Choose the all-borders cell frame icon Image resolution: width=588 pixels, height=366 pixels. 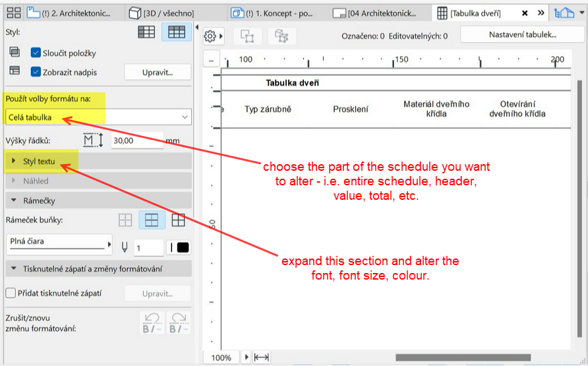click(x=178, y=220)
